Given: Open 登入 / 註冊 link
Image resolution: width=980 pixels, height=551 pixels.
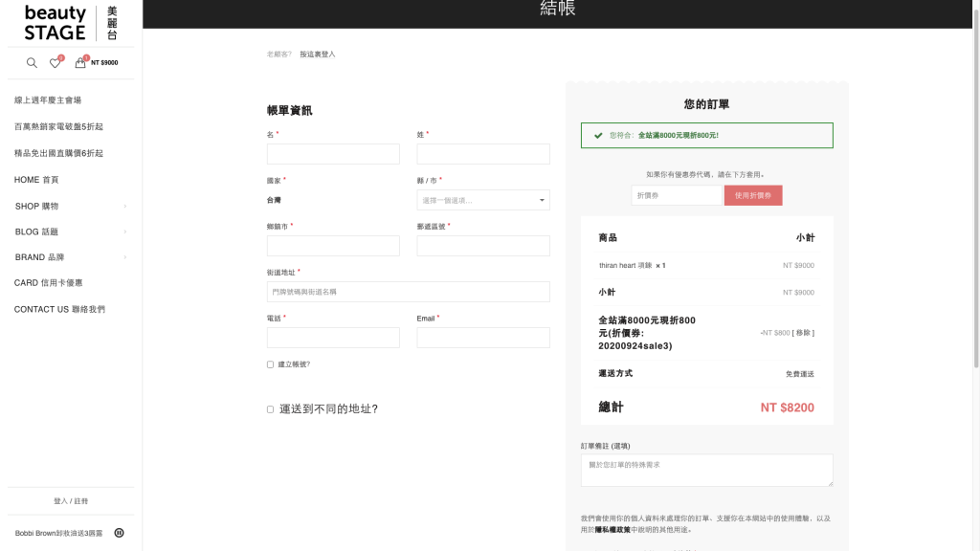Looking at the screenshot, I should (71, 501).
